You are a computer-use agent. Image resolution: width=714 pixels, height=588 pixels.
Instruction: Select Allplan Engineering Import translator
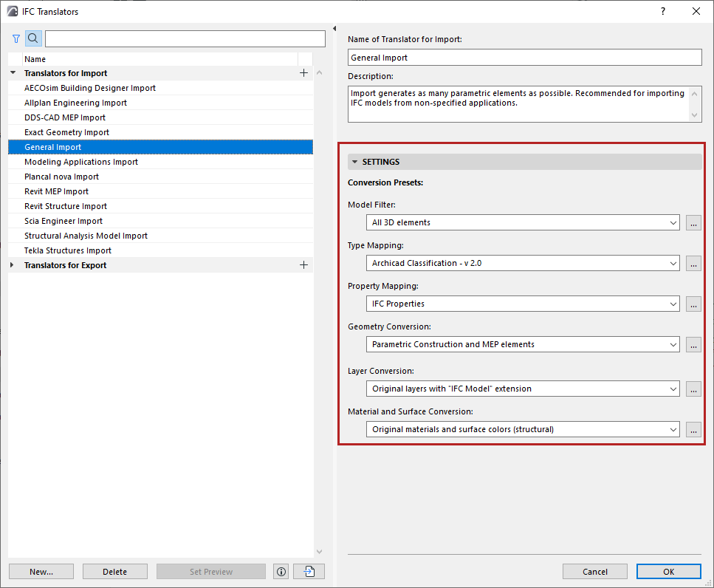pyautogui.click(x=160, y=103)
